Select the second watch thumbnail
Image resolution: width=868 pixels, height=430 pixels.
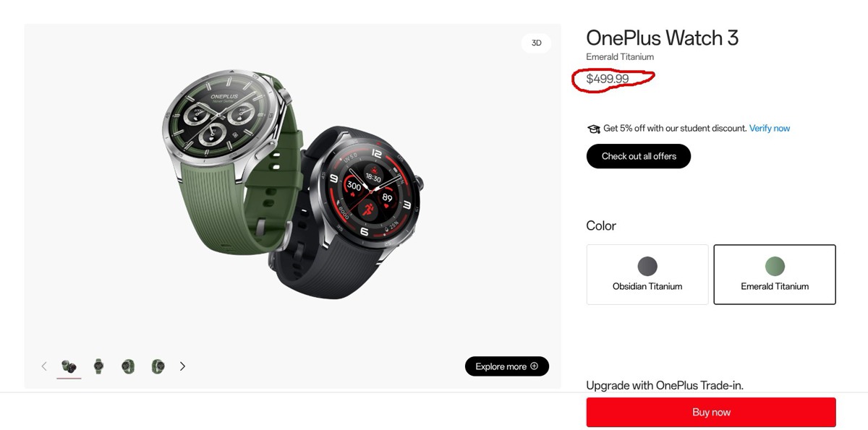98,366
